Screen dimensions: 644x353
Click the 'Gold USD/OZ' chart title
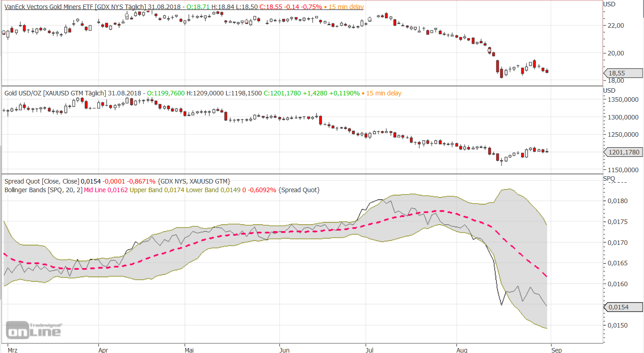(23, 93)
